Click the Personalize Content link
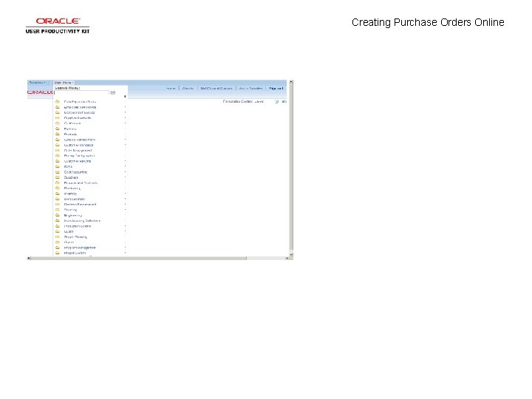Image resolution: width=532 pixels, height=399 pixels. tap(237, 101)
